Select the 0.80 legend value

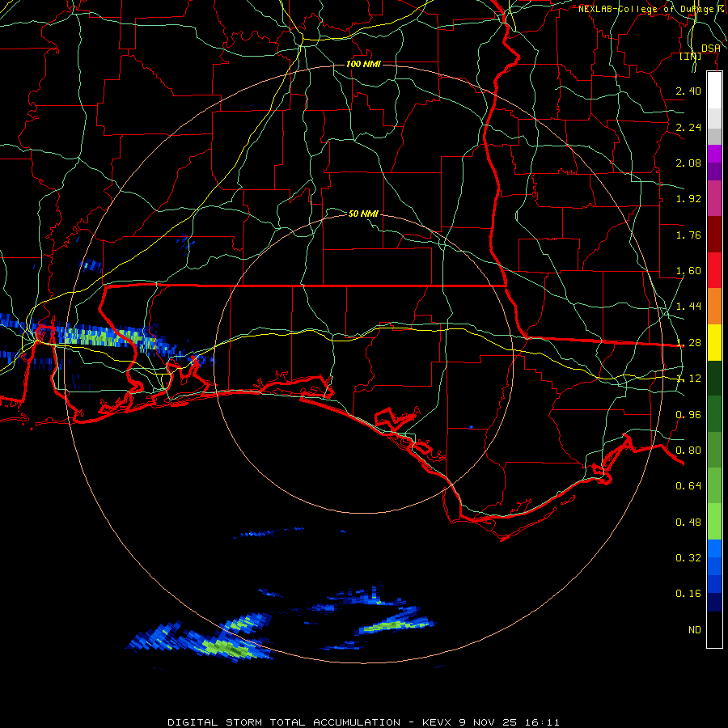click(688, 451)
